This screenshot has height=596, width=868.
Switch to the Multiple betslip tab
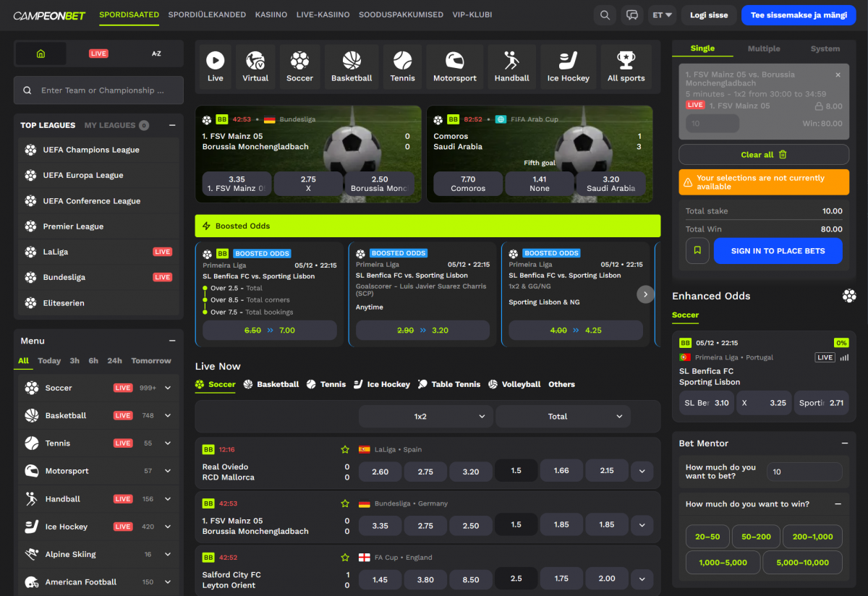[764, 48]
